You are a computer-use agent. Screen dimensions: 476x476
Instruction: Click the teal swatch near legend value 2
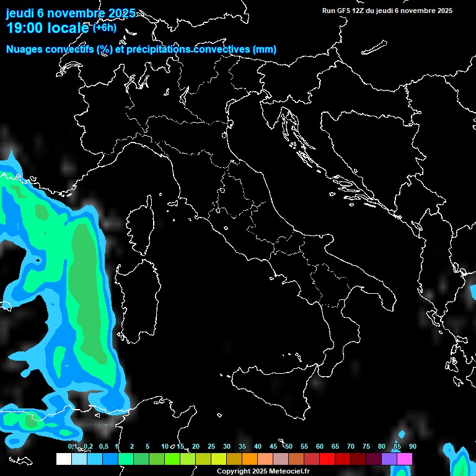(125, 459)
